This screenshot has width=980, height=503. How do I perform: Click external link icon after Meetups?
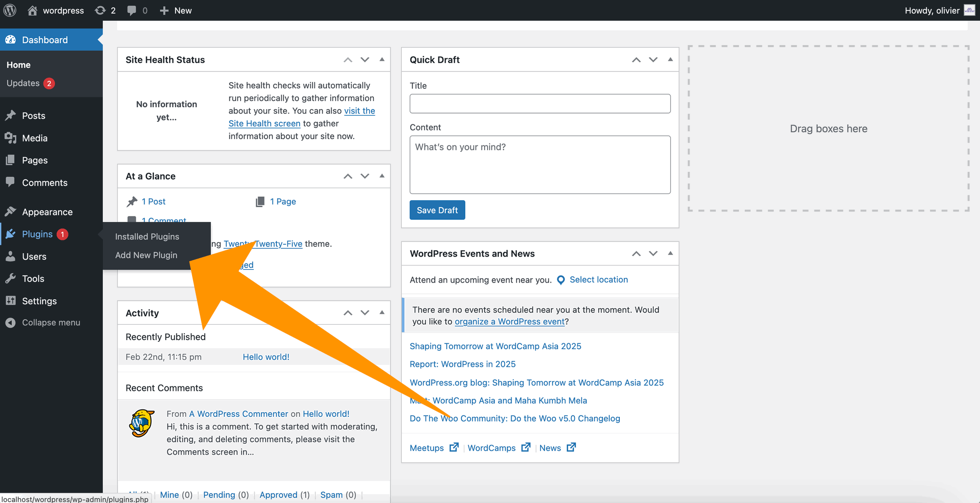coord(454,447)
